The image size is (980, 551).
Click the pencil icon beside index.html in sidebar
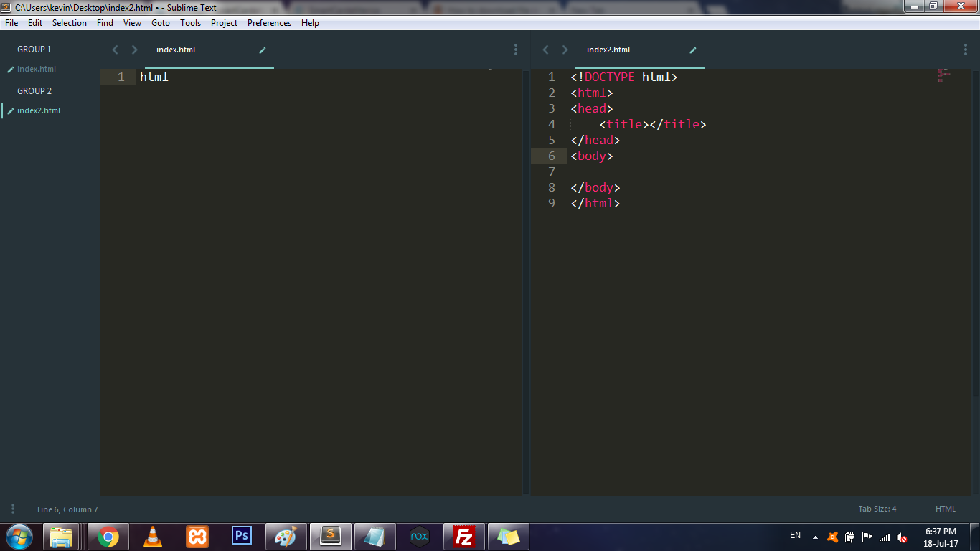(x=10, y=70)
